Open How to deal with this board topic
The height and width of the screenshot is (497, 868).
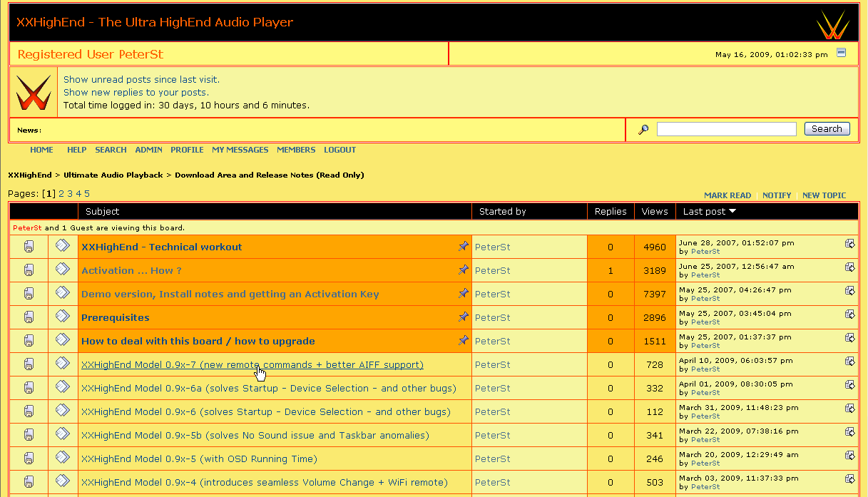[198, 342]
